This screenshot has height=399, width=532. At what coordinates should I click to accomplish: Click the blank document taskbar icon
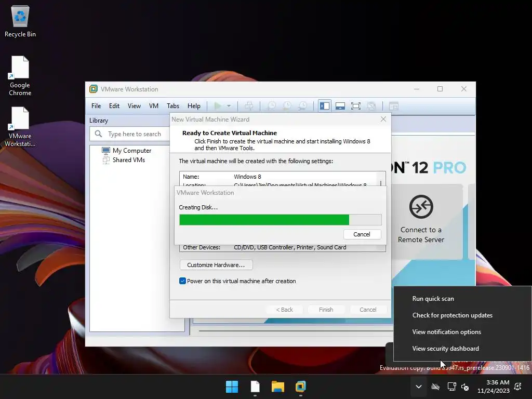pos(255,387)
